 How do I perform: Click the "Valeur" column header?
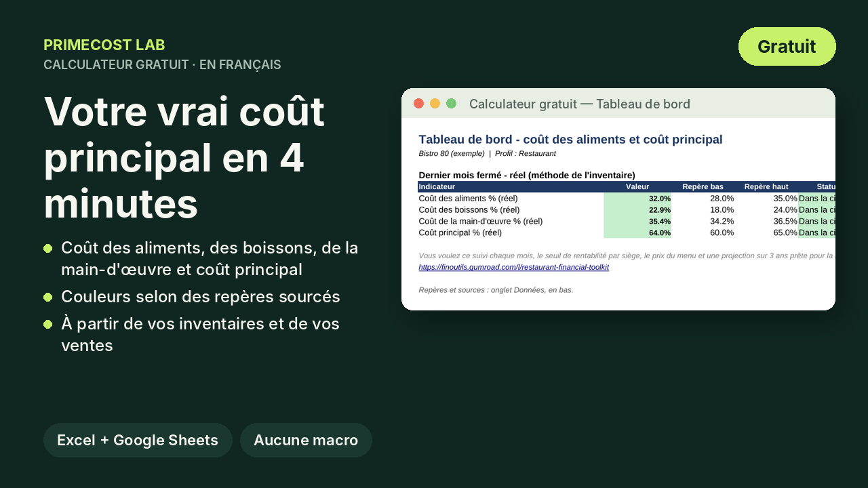637,186
